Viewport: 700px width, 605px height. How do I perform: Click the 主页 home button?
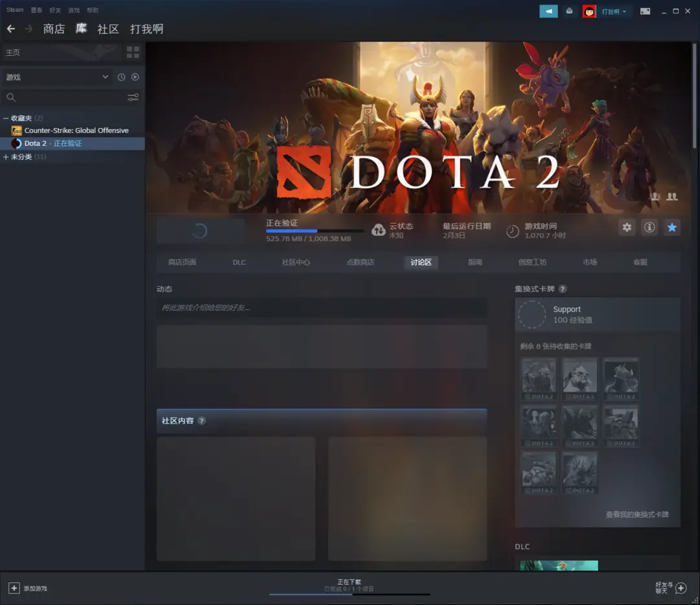61,52
